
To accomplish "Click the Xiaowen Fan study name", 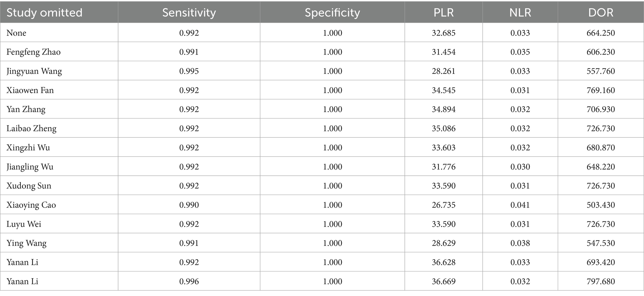I will click(30, 90).
